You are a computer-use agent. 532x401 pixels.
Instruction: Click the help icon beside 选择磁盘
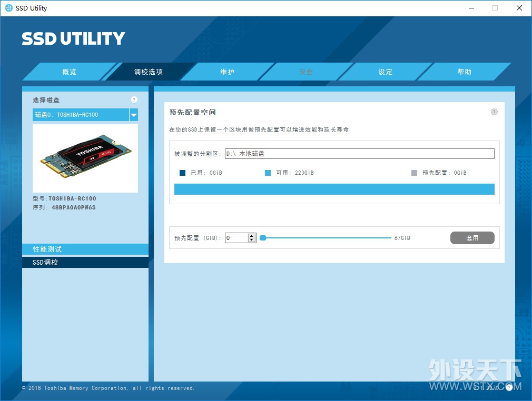(134, 99)
